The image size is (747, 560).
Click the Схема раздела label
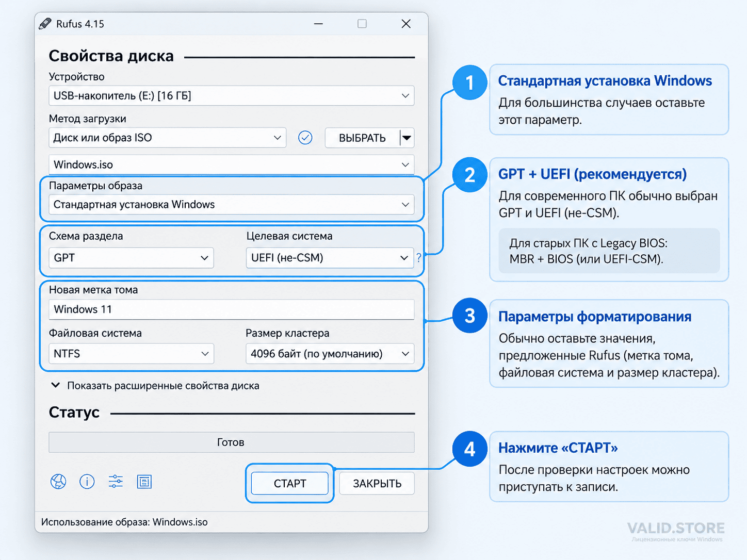point(86,236)
